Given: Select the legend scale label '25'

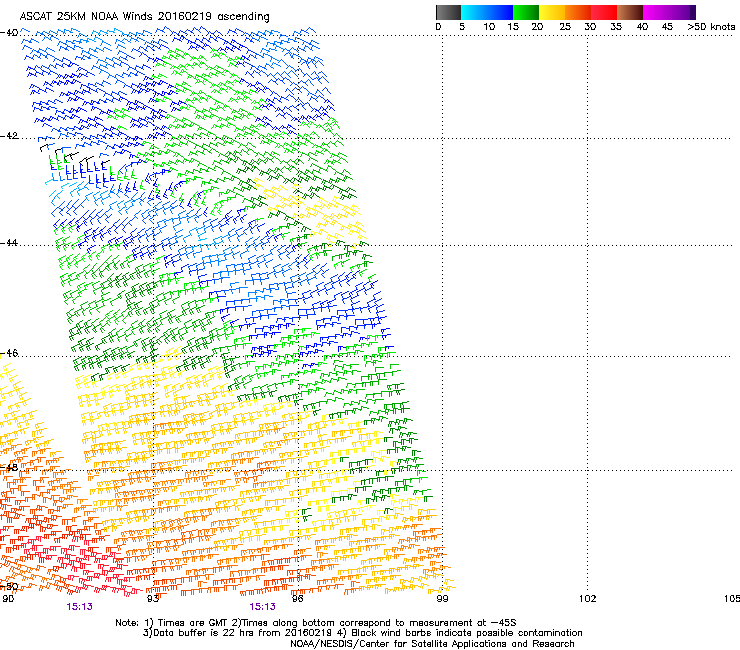Looking at the screenshot, I should tap(565, 27).
